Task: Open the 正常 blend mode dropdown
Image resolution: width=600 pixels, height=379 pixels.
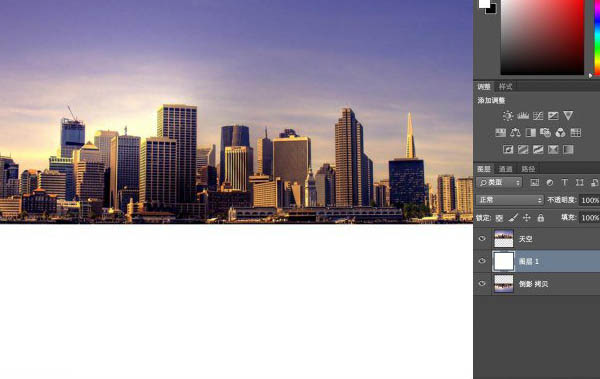Action: click(x=510, y=200)
